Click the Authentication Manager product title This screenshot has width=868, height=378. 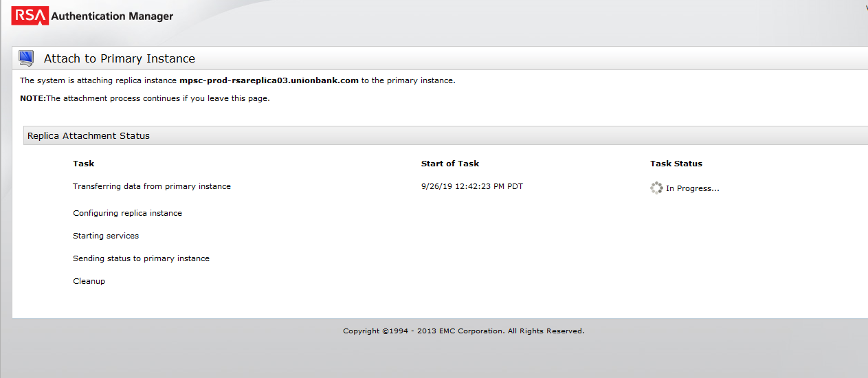pos(112,16)
